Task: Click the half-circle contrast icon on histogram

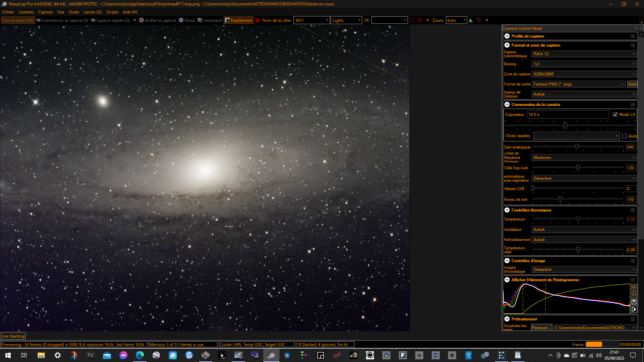Action: pyautogui.click(x=634, y=309)
